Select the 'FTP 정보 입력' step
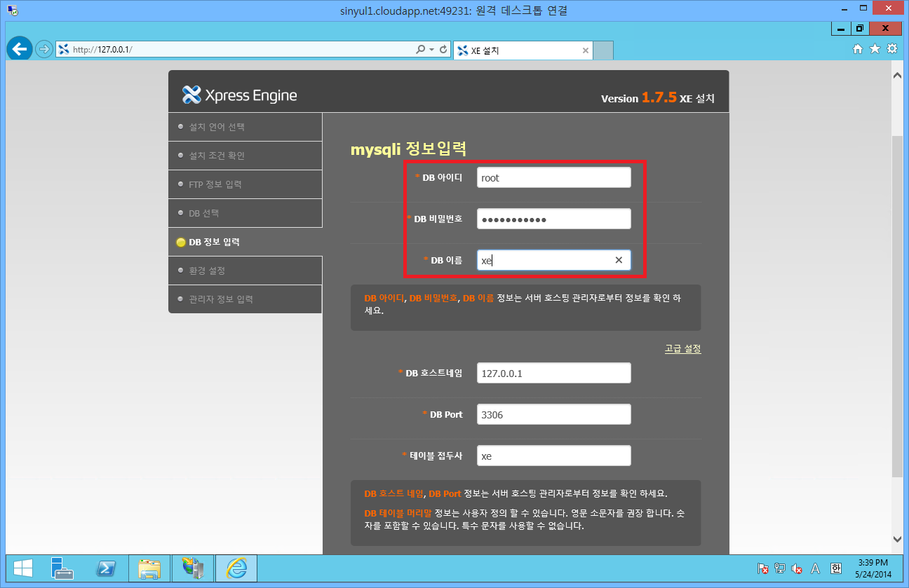Image resolution: width=909 pixels, height=588 pixels. point(245,184)
